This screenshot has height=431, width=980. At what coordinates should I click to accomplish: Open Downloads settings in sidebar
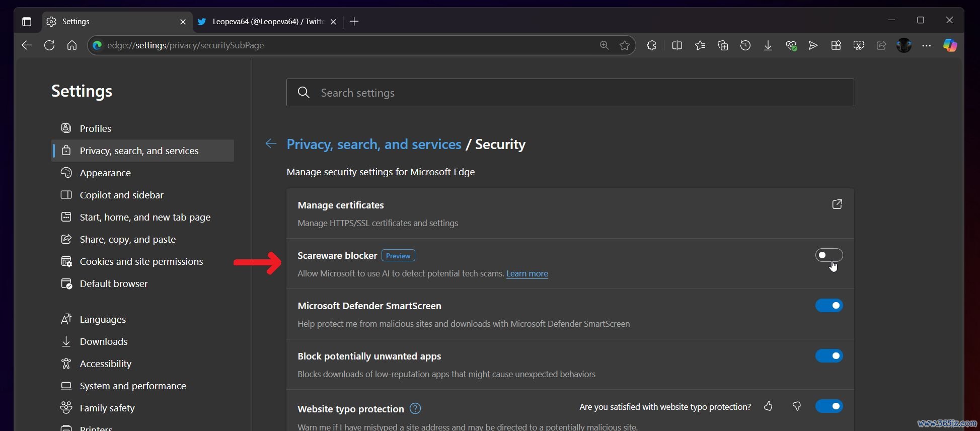(x=143, y=341)
